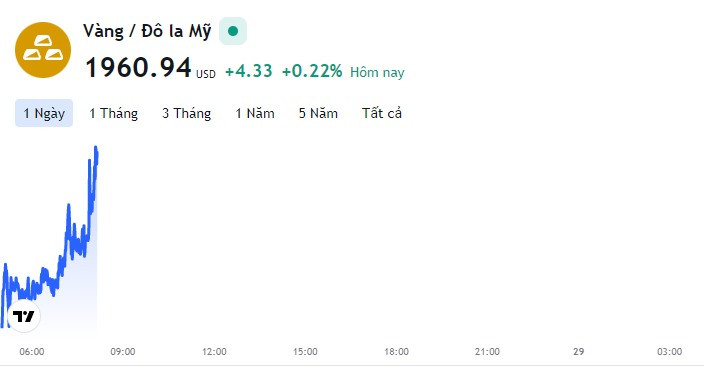Click the 29 date axis marker
704x366 pixels.
coord(579,352)
